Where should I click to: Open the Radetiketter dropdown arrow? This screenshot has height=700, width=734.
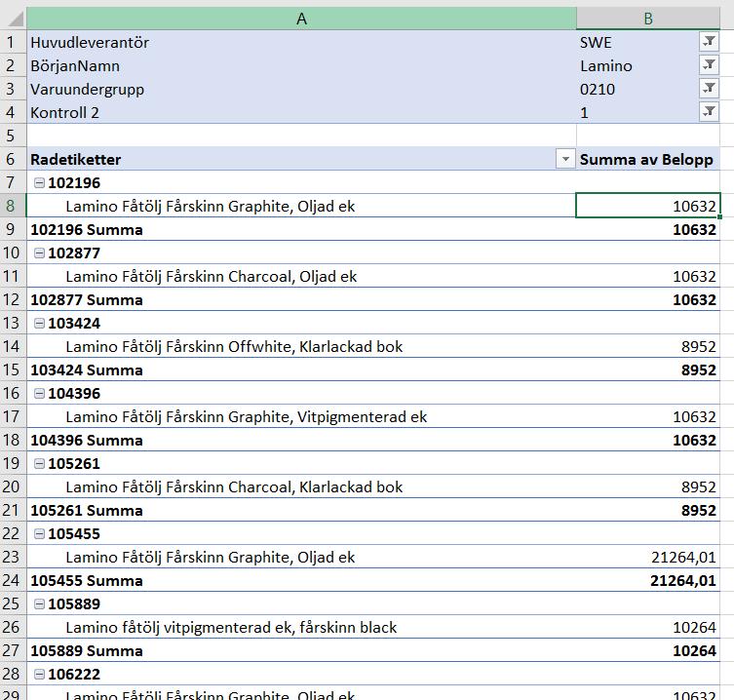coord(565,159)
